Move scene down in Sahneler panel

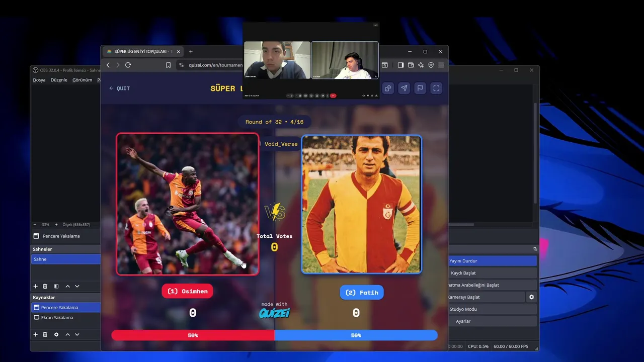(77, 286)
